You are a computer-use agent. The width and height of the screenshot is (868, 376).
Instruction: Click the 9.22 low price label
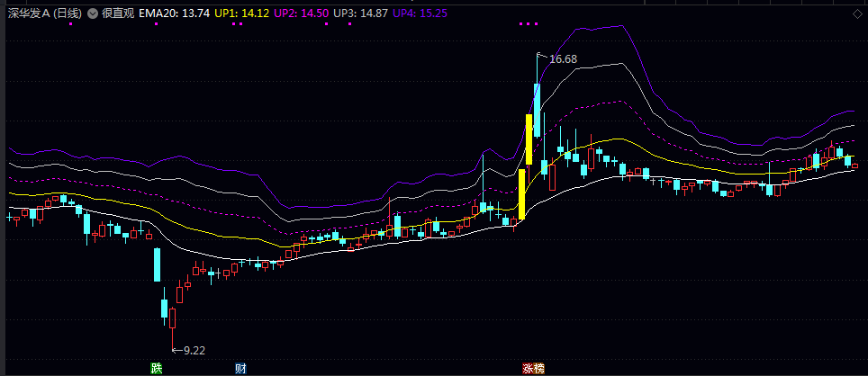point(194,350)
